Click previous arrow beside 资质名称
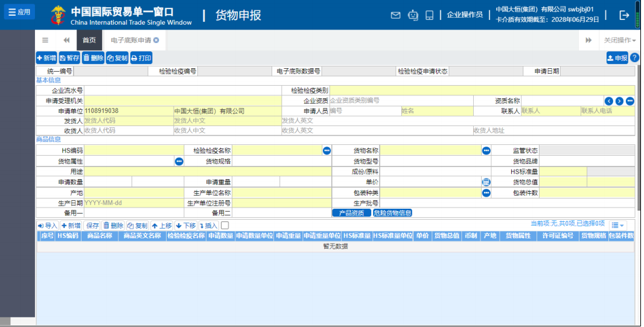The width and height of the screenshot is (644, 327). (608, 101)
